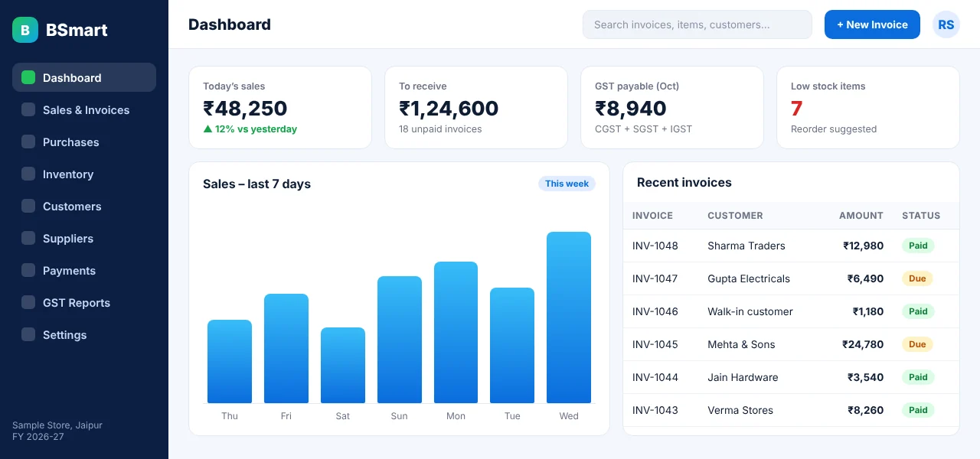
Task: Click Paid status for Verma Stores
Action: [918, 410]
